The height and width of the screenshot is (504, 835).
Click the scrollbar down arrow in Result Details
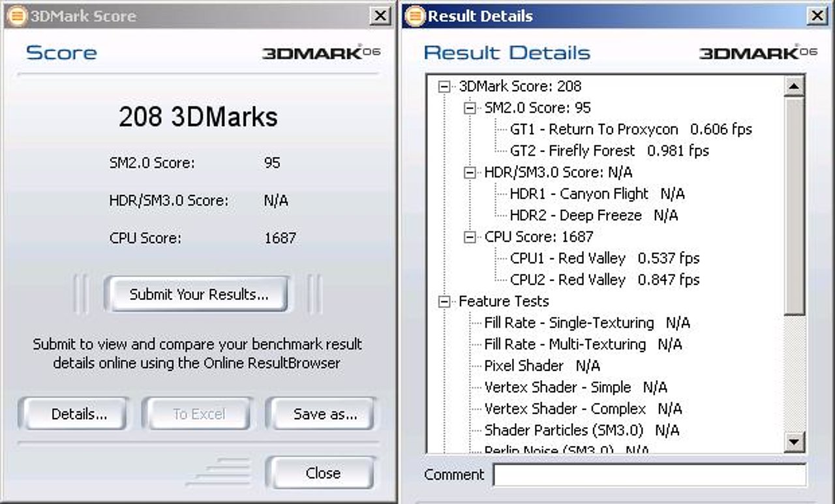[x=794, y=442]
